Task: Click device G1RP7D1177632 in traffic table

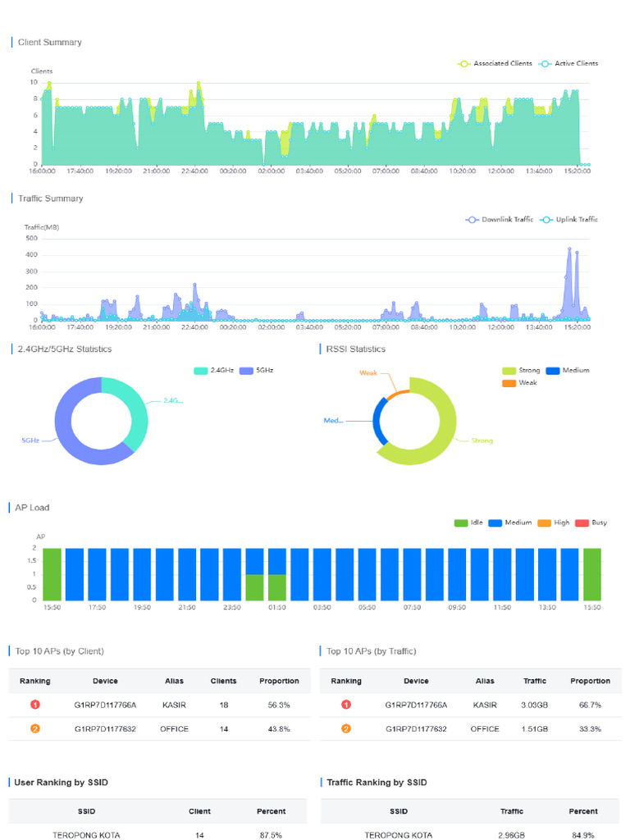Action: coord(416,729)
